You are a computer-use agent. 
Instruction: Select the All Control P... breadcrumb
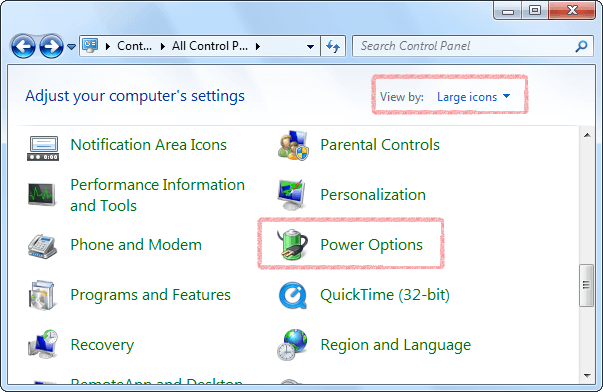210,46
